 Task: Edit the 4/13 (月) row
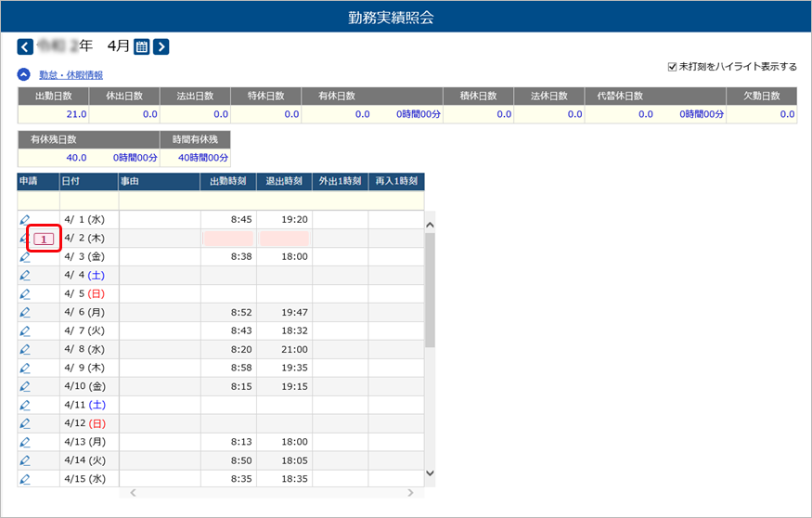(24, 443)
